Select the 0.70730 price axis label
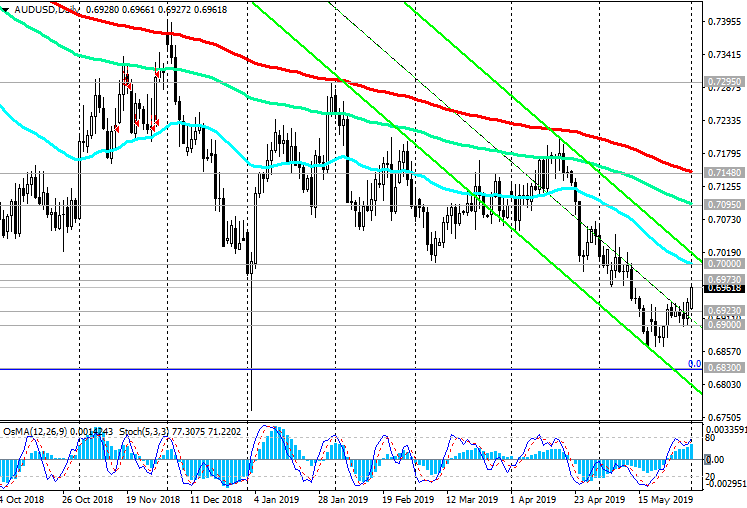 pyautogui.click(x=724, y=219)
